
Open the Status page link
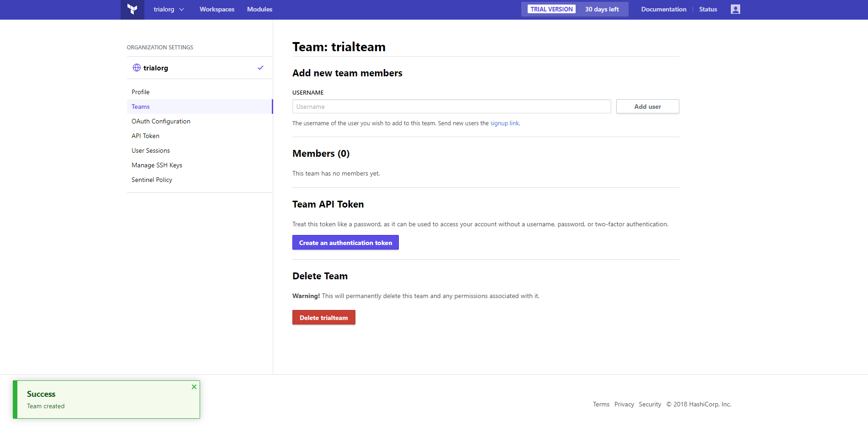point(708,9)
